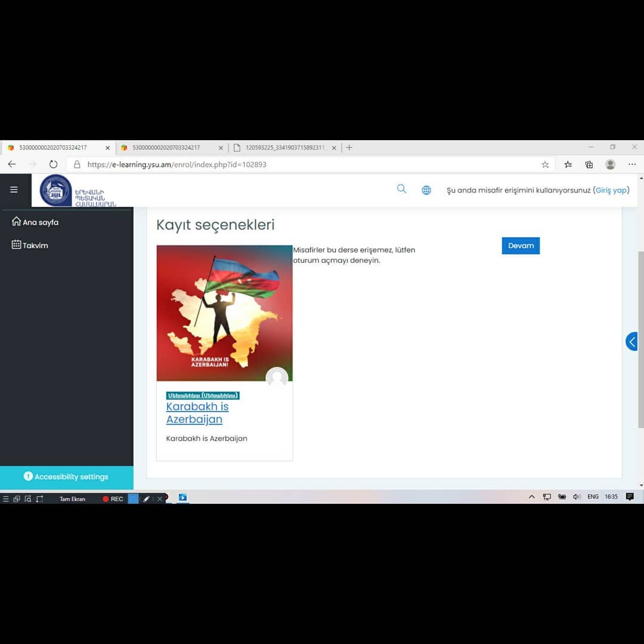Open the volume tray icon

click(577, 497)
